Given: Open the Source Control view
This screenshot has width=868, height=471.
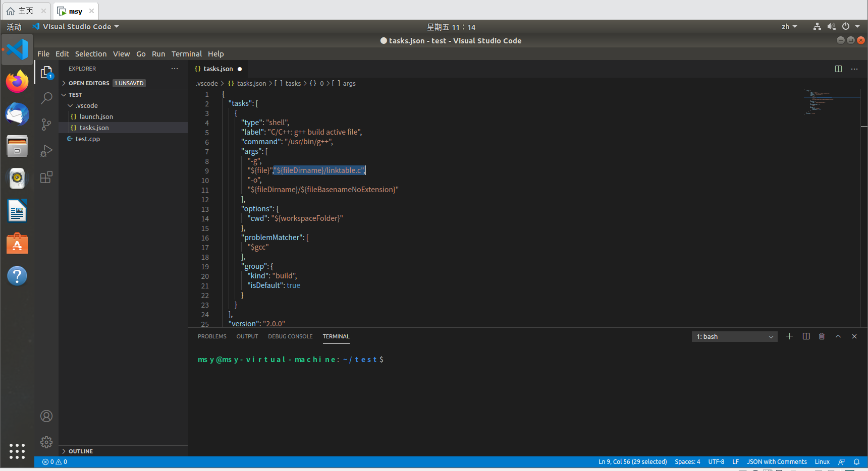Looking at the screenshot, I should [x=46, y=125].
